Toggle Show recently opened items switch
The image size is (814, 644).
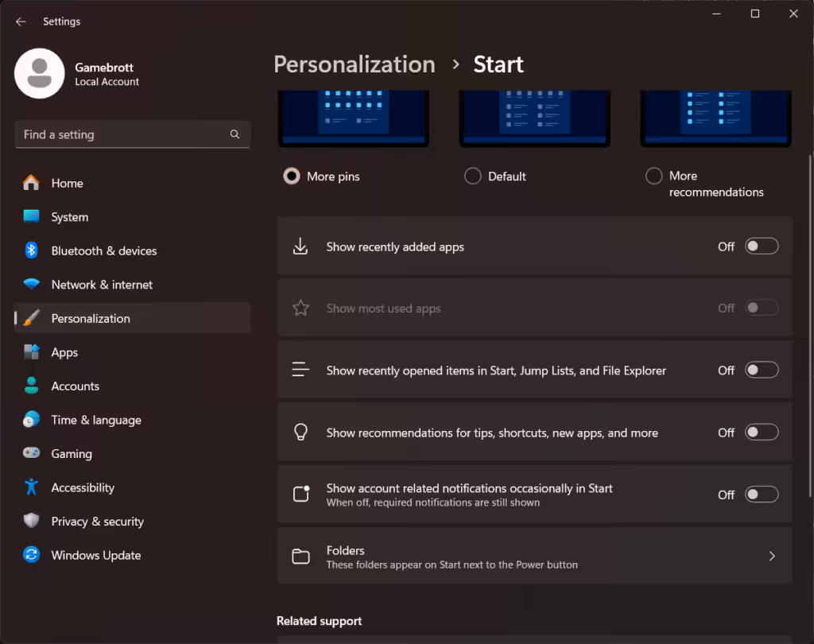click(762, 370)
